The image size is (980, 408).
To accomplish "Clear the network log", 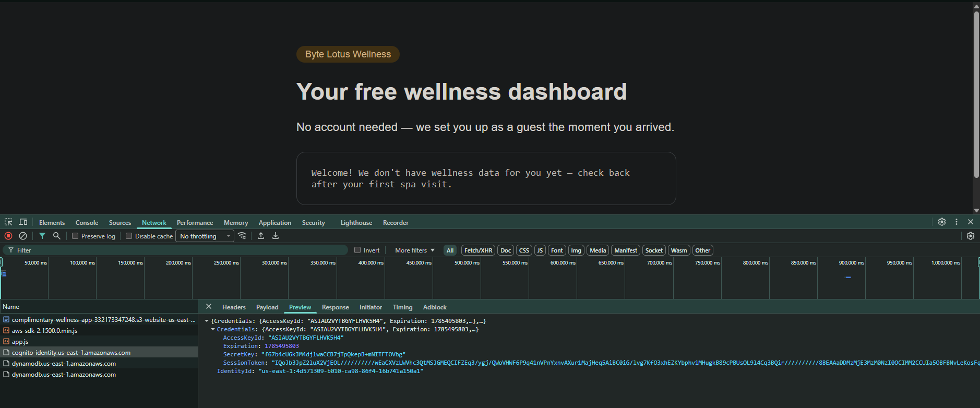I will [23, 236].
